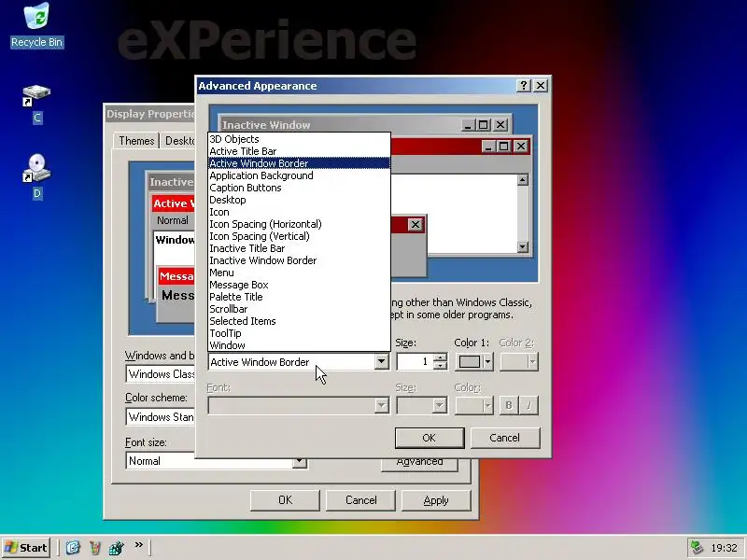Choose Inactive Title Bar entry
The width and height of the screenshot is (747, 560).
[x=299, y=248]
